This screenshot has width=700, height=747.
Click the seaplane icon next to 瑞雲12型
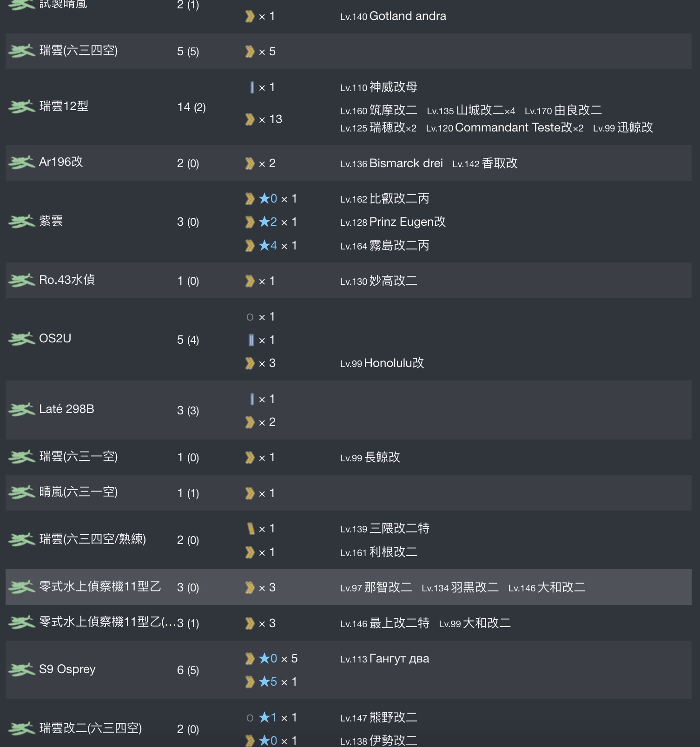22,107
